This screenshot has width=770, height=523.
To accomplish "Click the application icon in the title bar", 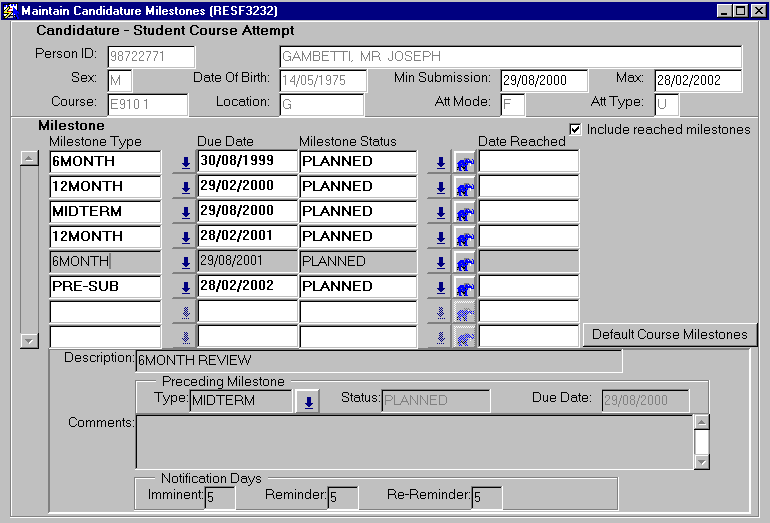I will tap(11, 10).
